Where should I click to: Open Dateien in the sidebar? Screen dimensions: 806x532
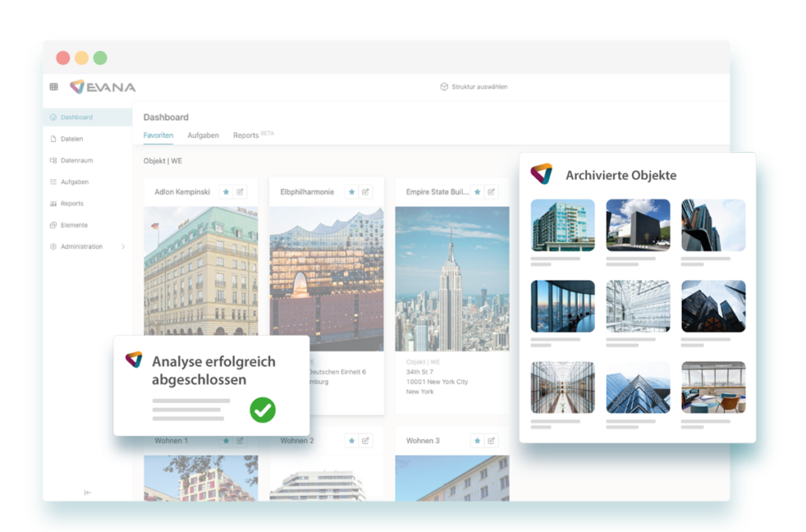[72, 139]
